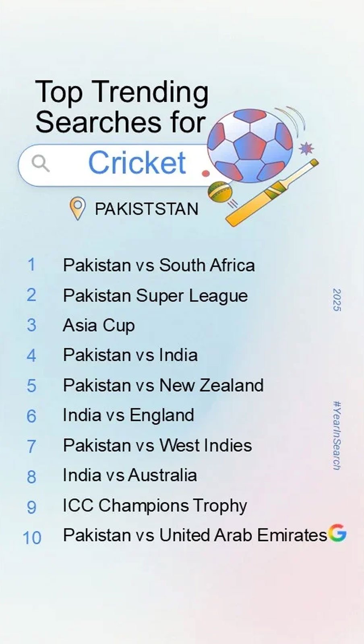Click the #YearInSearch hashtag
Viewport: 364px width, 644px height.
coord(337,436)
